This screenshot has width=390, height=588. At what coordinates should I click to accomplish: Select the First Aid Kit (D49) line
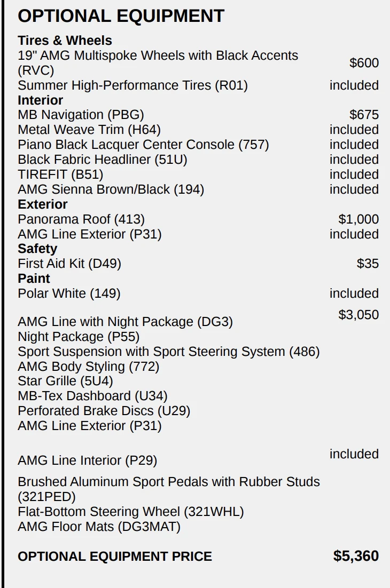(69, 264)
